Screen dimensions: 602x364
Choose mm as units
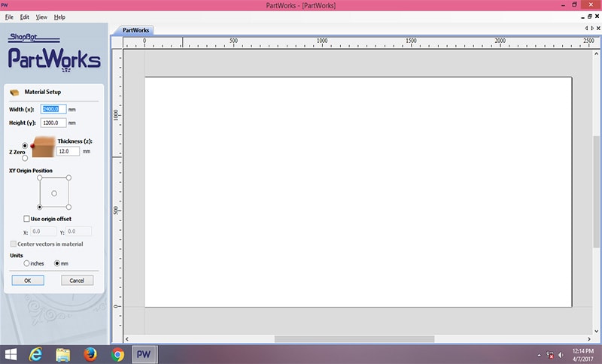[57, 263]
